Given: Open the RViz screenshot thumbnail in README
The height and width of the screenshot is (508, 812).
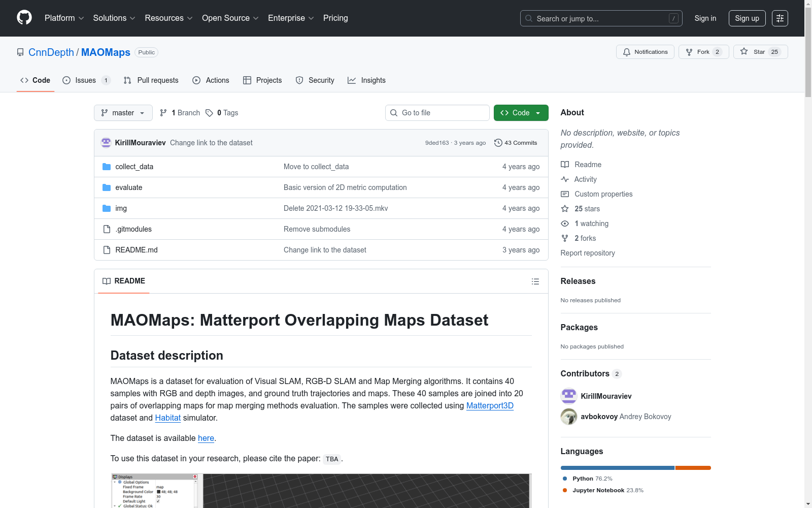Looking at the screenshot, I should (321, 491).
